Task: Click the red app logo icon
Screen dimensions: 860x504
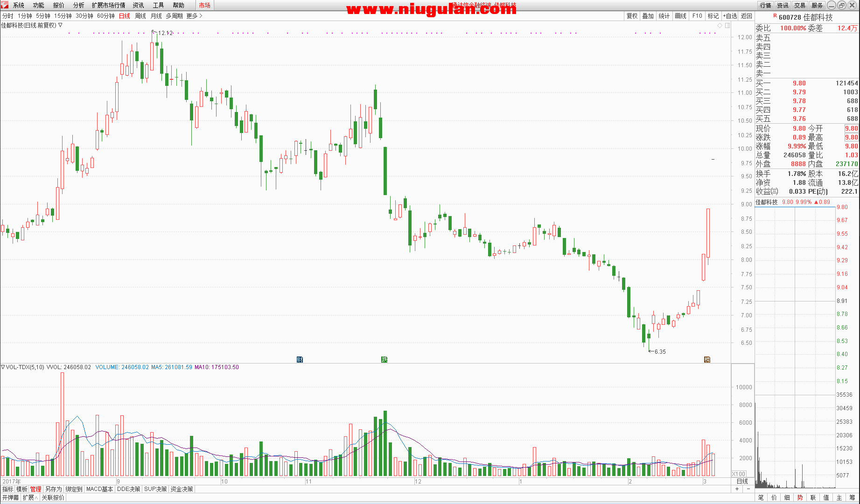Action: (5, 5)
